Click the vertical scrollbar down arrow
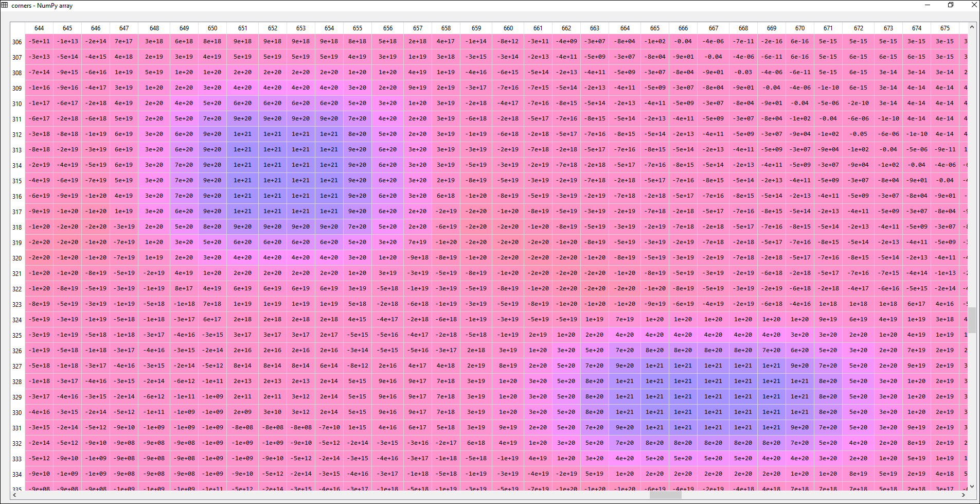Image resolution: width=980 pixels, height=504 pixels. pos(972,486)
